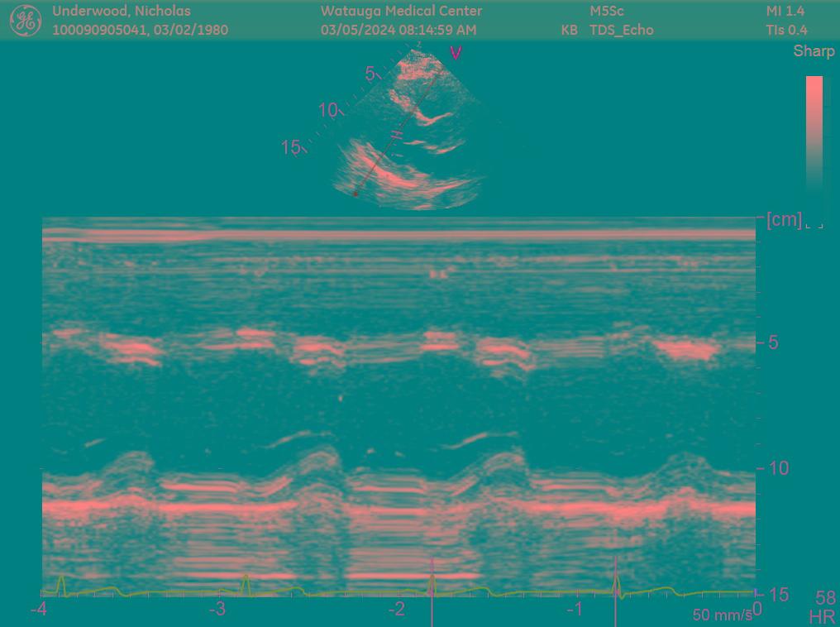Click the GE logo icon
This screenshot has width=840, height=627.
click(x=25, y=21)
